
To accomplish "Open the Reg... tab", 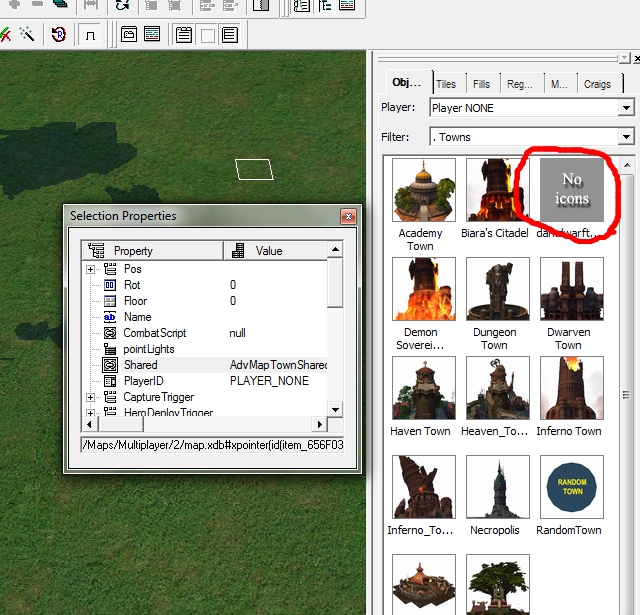I will click(519, 84).
